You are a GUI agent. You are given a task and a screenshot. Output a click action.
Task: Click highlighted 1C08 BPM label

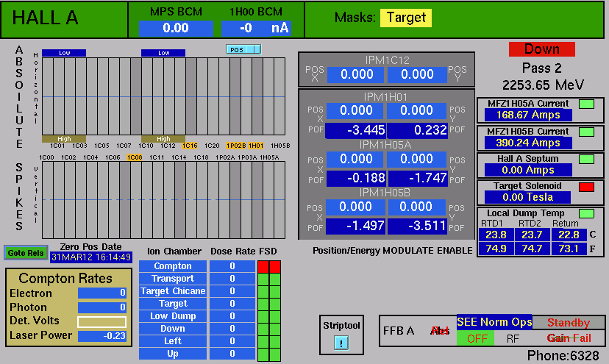coord(135,157)
